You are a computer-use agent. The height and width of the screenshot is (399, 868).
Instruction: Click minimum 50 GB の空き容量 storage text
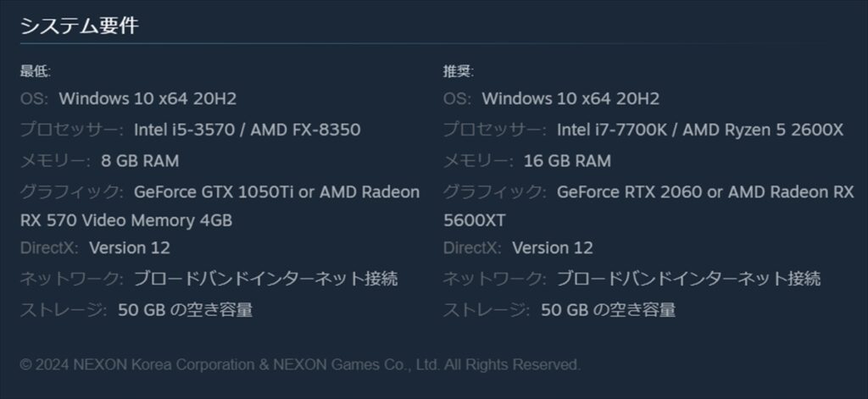[x=186, y=309]
